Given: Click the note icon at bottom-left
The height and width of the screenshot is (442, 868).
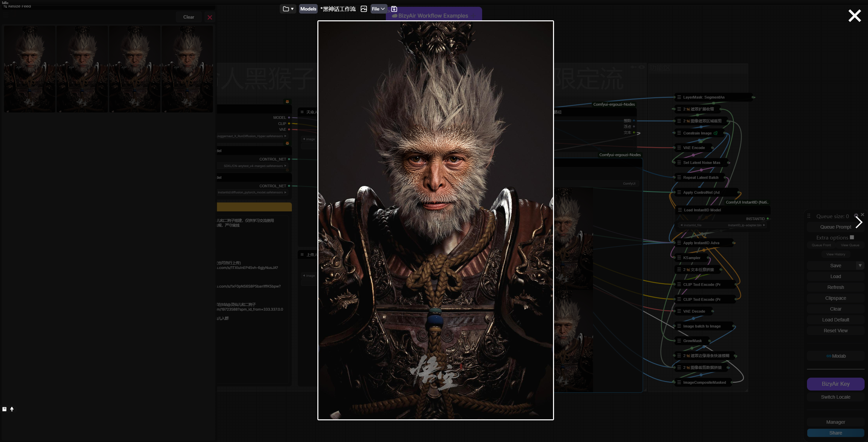Looking at the screenshot, I should pyautogui.click(x=4, y=409).
